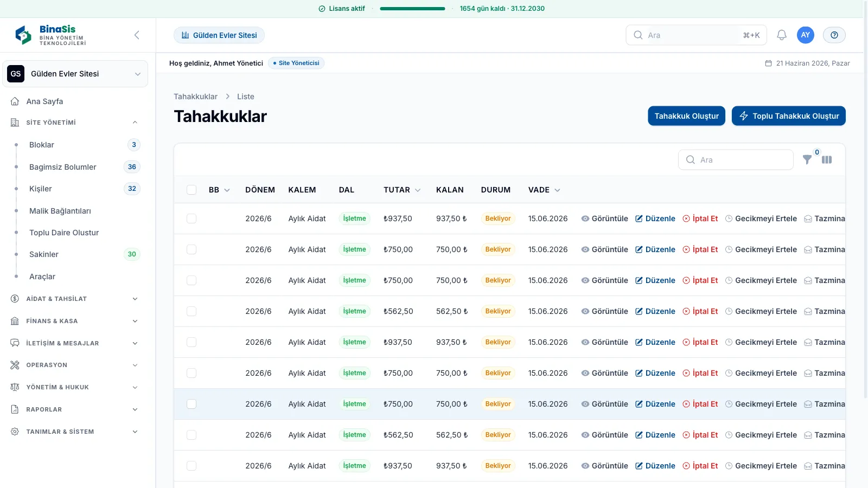Open notifications bell

(782, 35)
